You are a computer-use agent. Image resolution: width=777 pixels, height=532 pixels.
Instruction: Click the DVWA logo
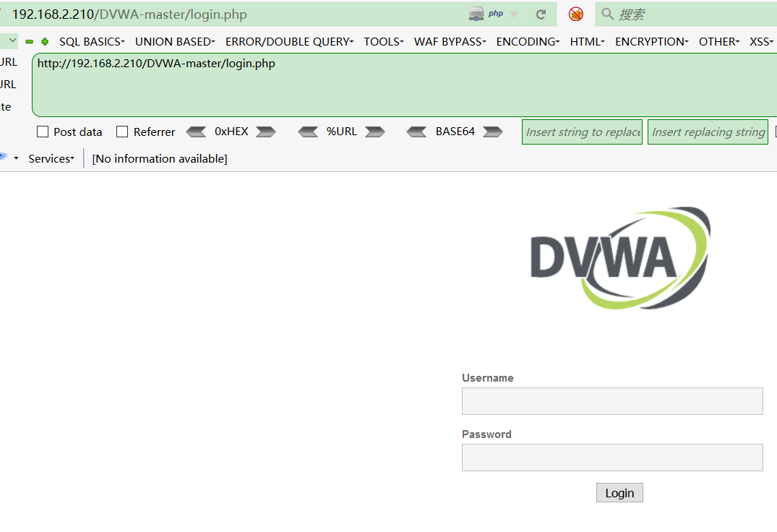(x=620, y=258)
